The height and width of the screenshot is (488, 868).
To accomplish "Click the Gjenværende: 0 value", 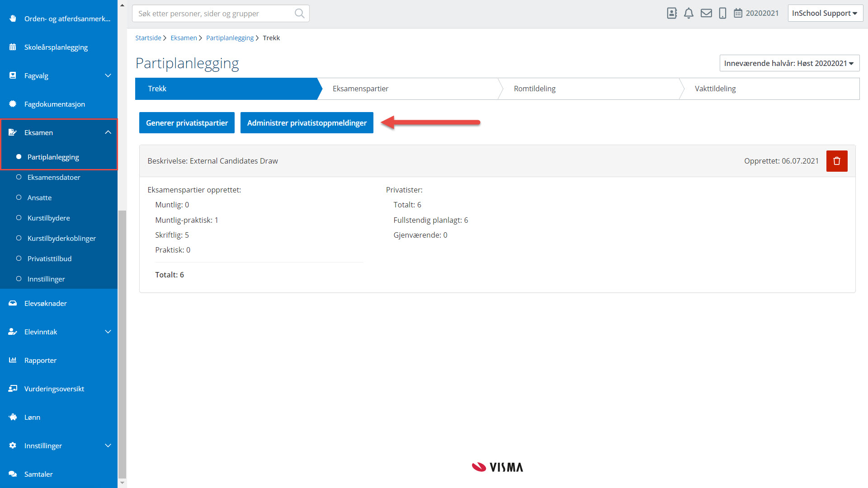I will [420, 235].
